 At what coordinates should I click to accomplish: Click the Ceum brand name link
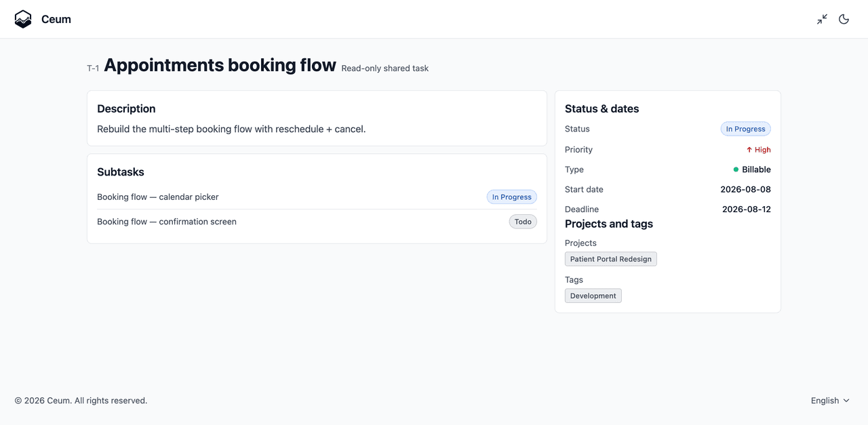[56, 19]
